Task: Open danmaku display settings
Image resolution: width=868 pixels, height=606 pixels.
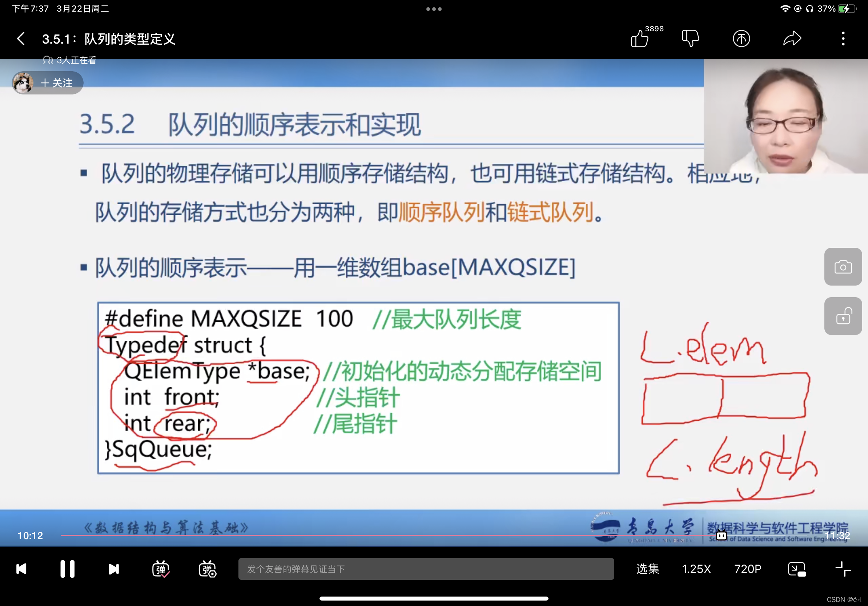Action: [207, 569]
